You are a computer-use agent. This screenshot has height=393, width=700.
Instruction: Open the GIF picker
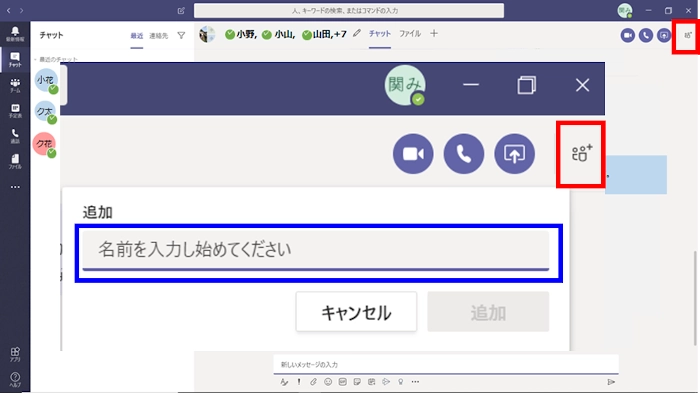point(342,382)
